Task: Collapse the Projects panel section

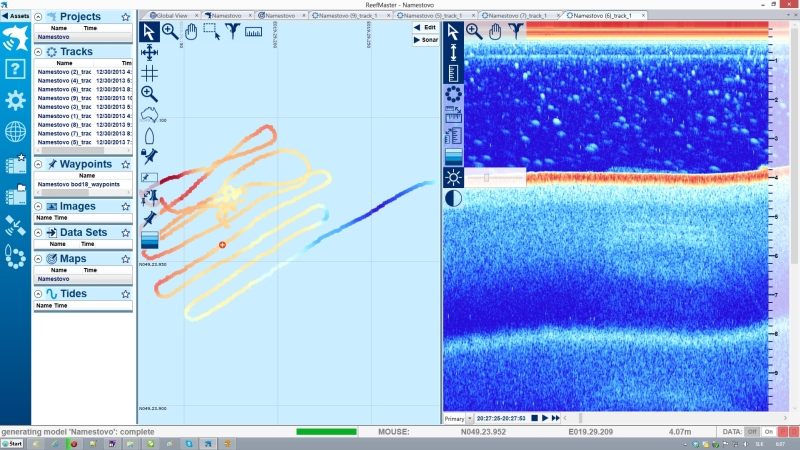Action: tap(38, 17)
